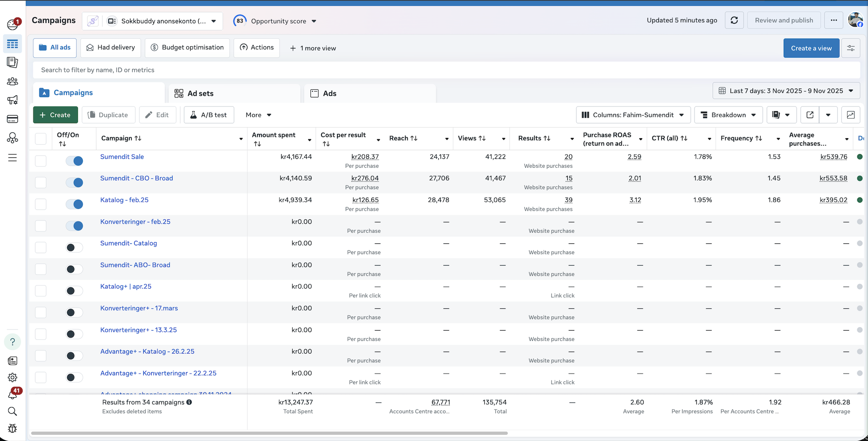Open the All Tools hamburger icon

click(x=13, y=158)
